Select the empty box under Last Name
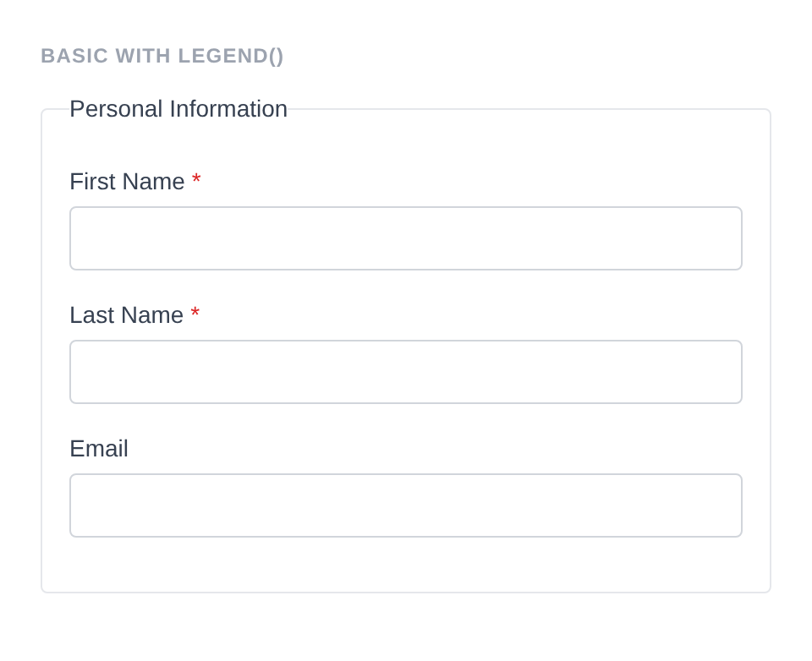Image resolution: width=812 pixels, height=661 pixels. [406, 372]
